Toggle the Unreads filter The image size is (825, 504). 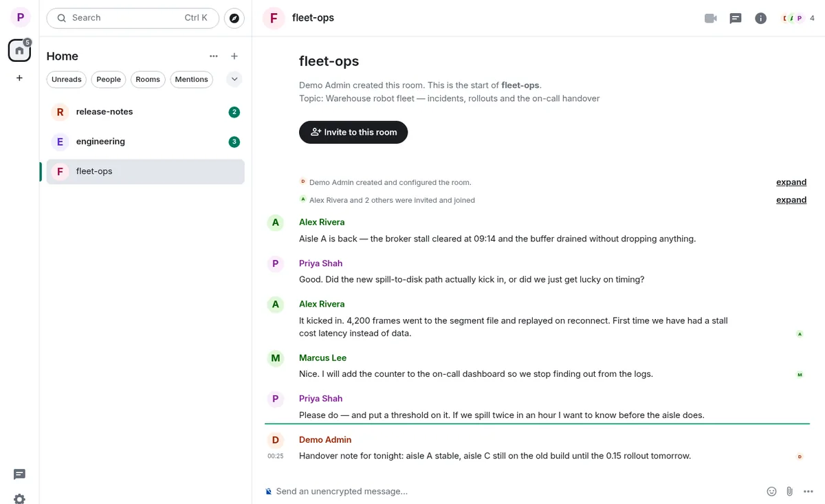pyautogui.click(x=66, y=79)
